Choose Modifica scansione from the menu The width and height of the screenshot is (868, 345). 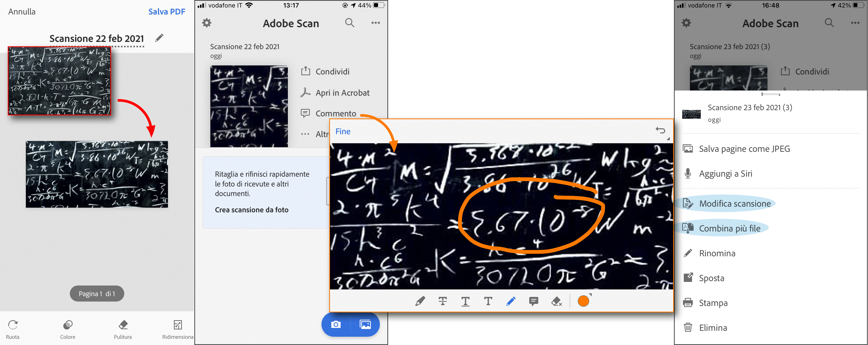[x=735, y=204]
